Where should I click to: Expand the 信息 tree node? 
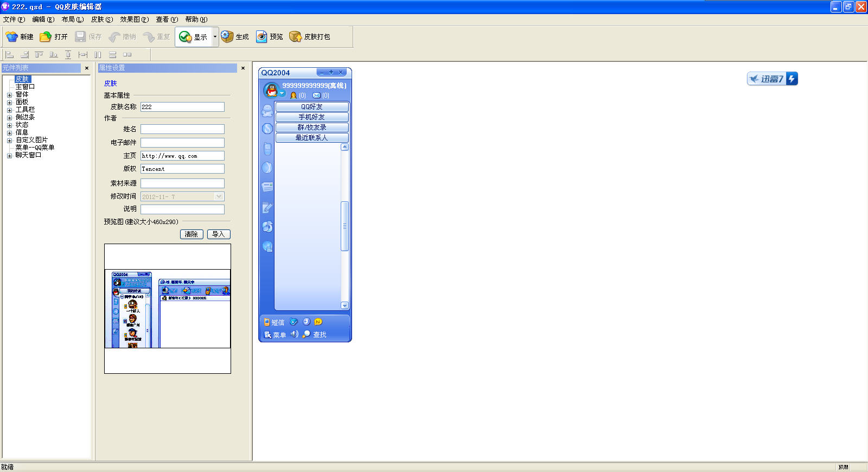[x=9, y=133]
